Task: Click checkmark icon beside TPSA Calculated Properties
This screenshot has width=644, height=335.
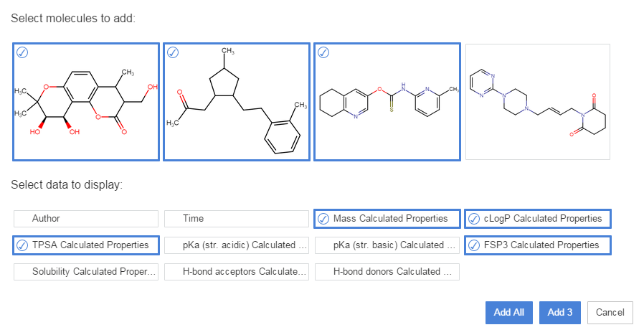Action: [22, 245]
